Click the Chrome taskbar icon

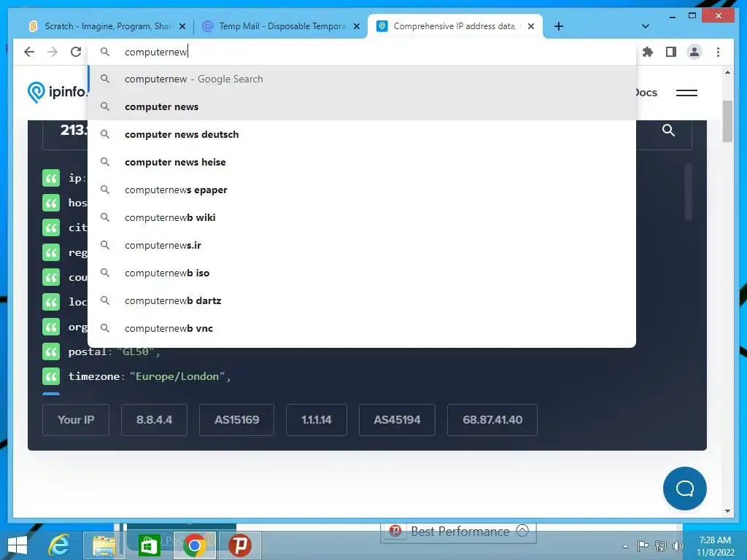click(x=194, y=545)
